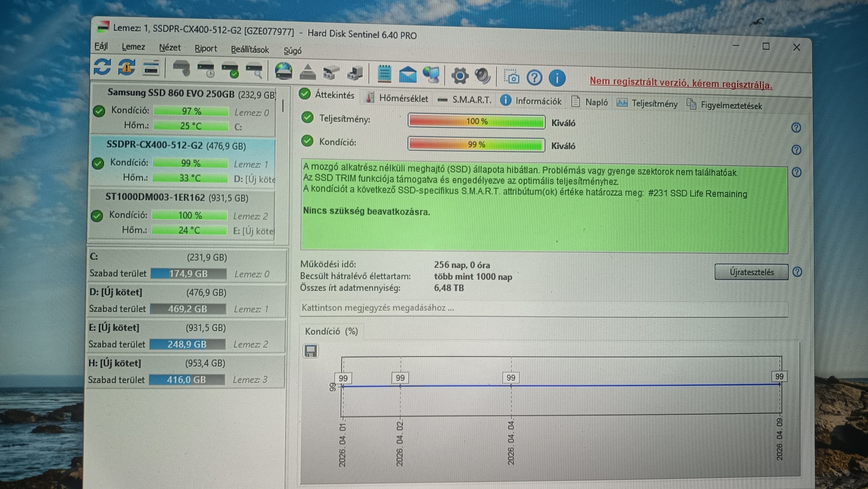868x489 pixels.
Task: Click the disk eject icon
Action: click(x=307, y=72)
